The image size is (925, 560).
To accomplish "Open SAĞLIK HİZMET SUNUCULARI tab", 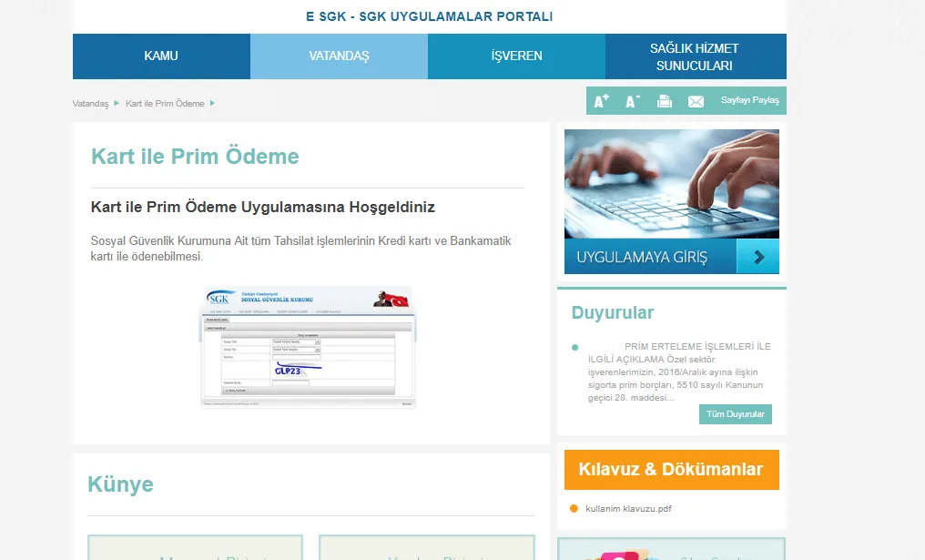I will click(696, 56).
